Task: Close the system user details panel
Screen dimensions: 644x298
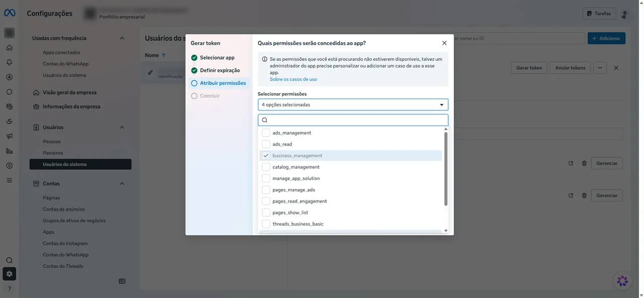Action: [x=616, y=68]
